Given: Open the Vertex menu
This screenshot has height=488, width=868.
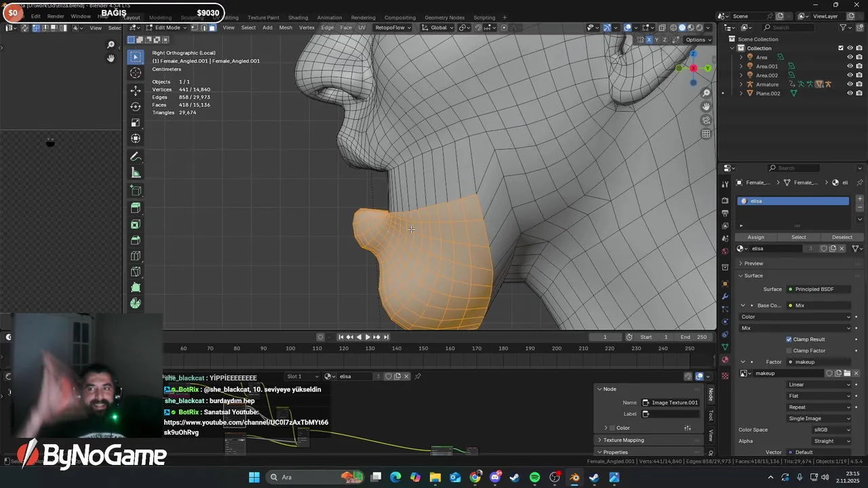Looking at the screenshot, I should click(307, 28).
